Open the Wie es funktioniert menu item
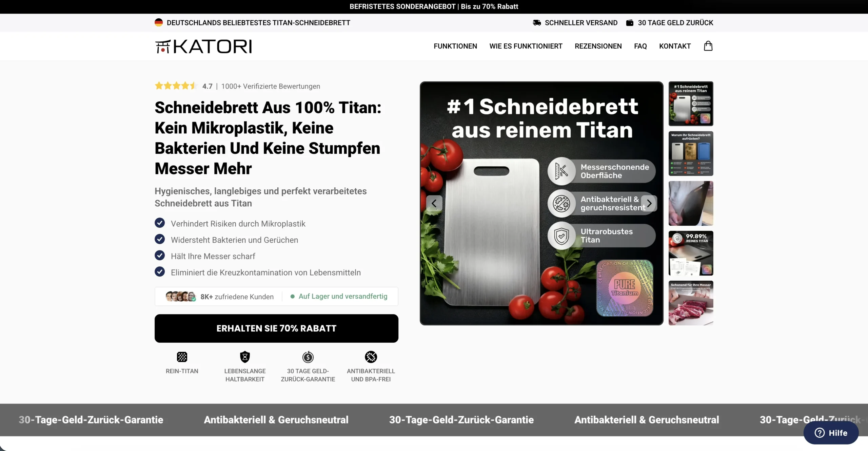 pyautogui.click(x=526, y=46)
